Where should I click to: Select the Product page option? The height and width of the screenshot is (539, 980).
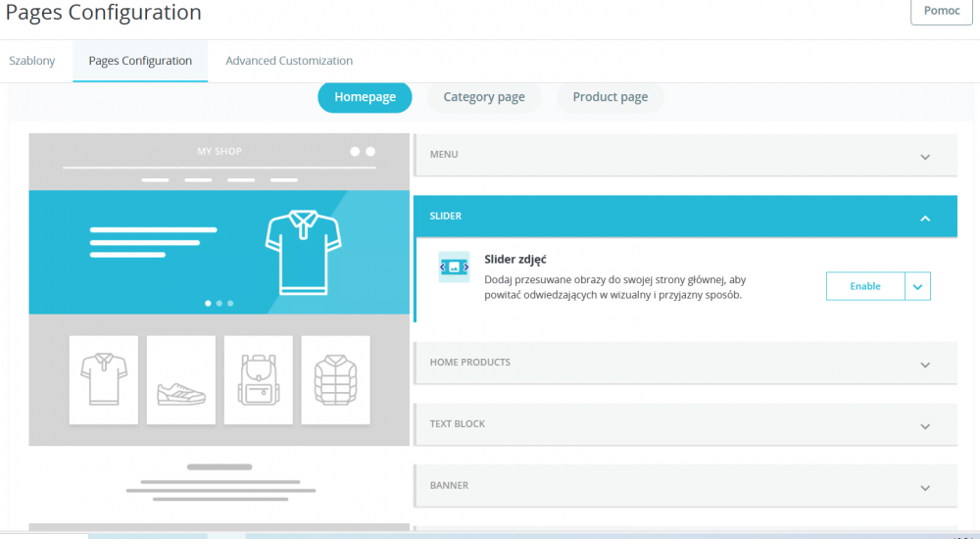[610, 97]
